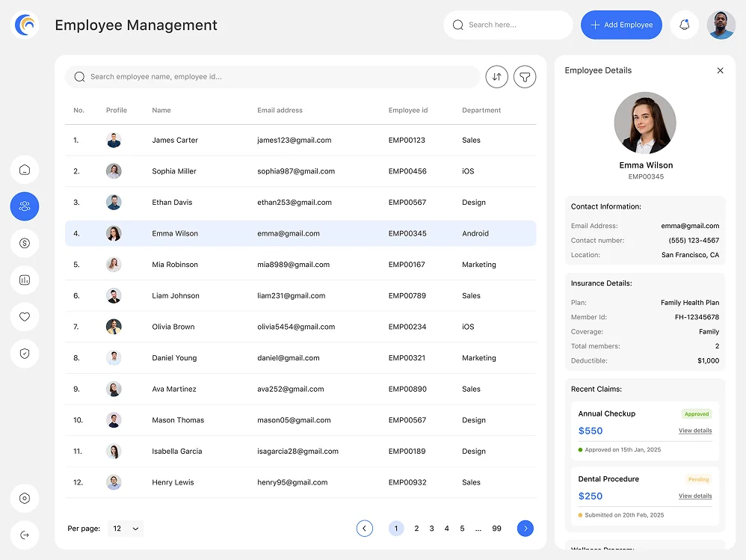
Task: Open the Home dashboard from the sidebar
Action: tap(25, 169)
